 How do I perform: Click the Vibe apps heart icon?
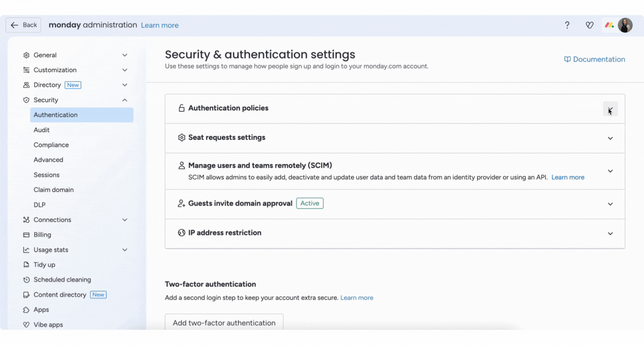tap(26, 325)
